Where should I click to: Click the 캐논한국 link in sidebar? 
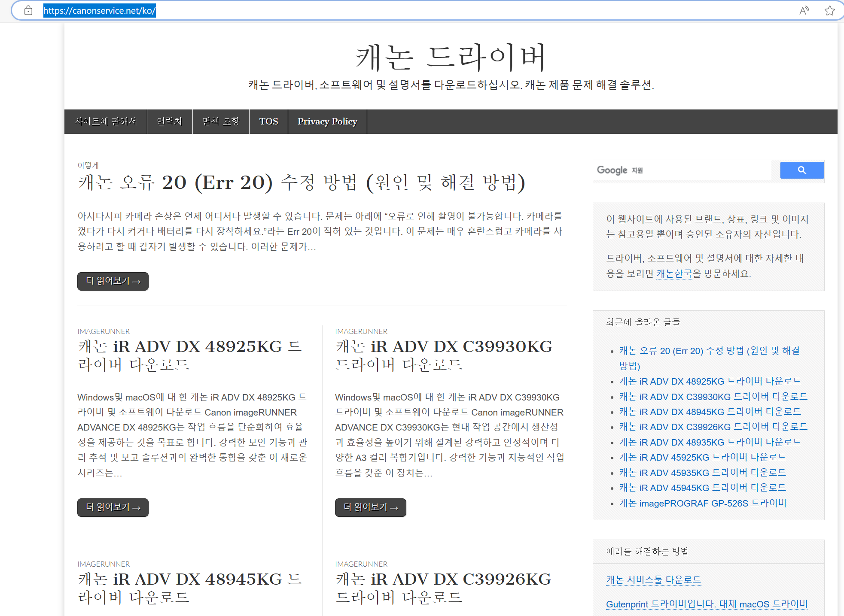[674, 273]
